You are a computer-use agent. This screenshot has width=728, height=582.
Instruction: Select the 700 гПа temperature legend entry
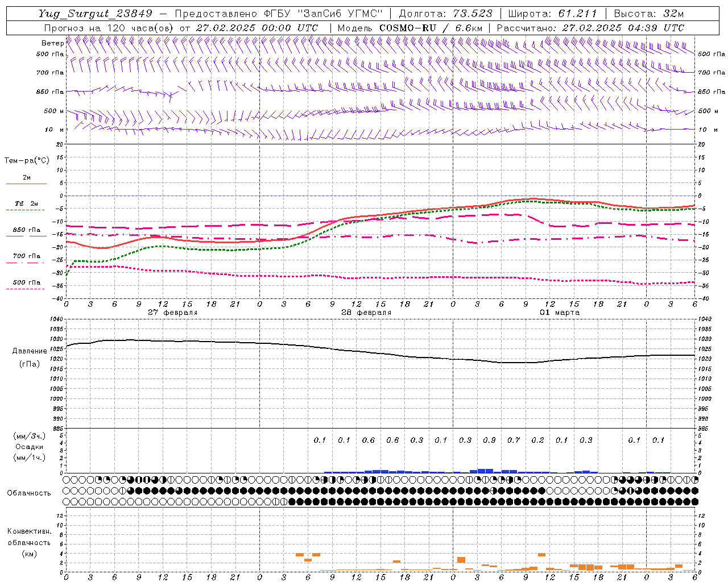pos(26,256)
